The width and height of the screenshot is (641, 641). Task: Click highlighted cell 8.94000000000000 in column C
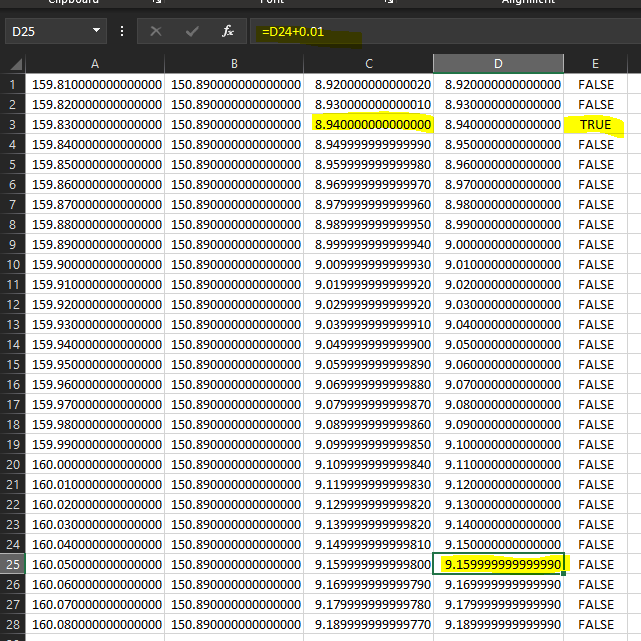click(369, 125)
